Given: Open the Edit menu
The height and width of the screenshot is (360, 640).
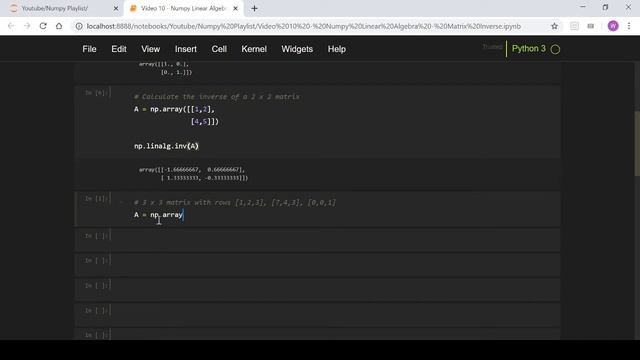Looking at the screenshot, I should [x=119, y=49].
